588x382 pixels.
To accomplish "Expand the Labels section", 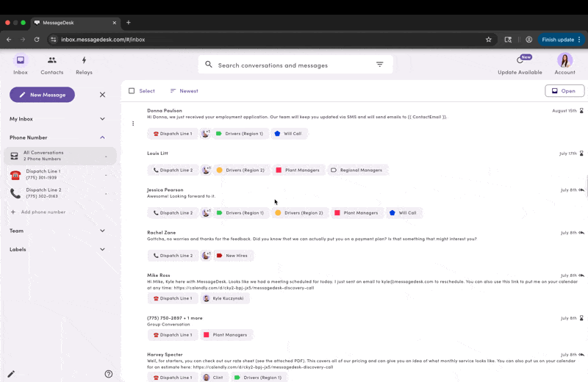I will (102, 249).
